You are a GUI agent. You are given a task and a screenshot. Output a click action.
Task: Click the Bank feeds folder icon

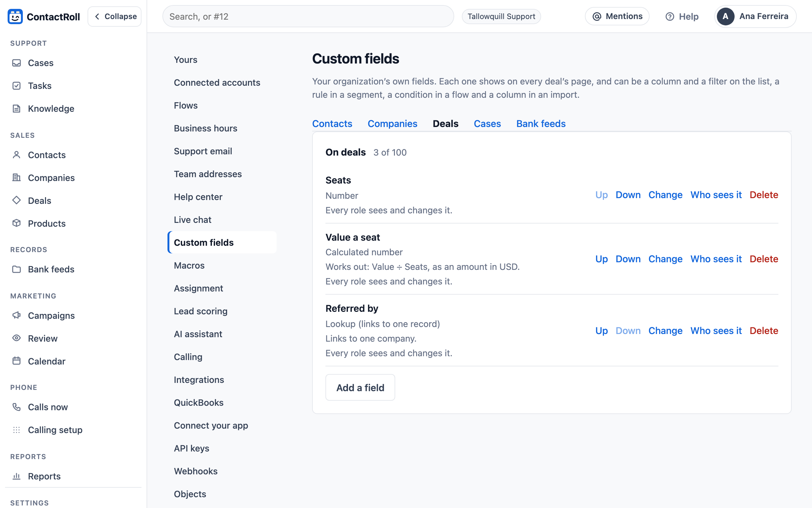coord(16,269)
